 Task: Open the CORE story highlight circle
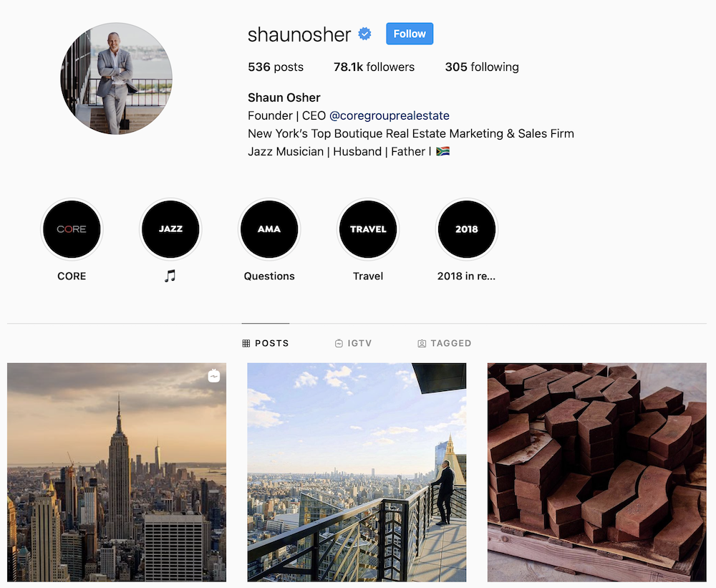pyautogui.click(x=72, y=229)
